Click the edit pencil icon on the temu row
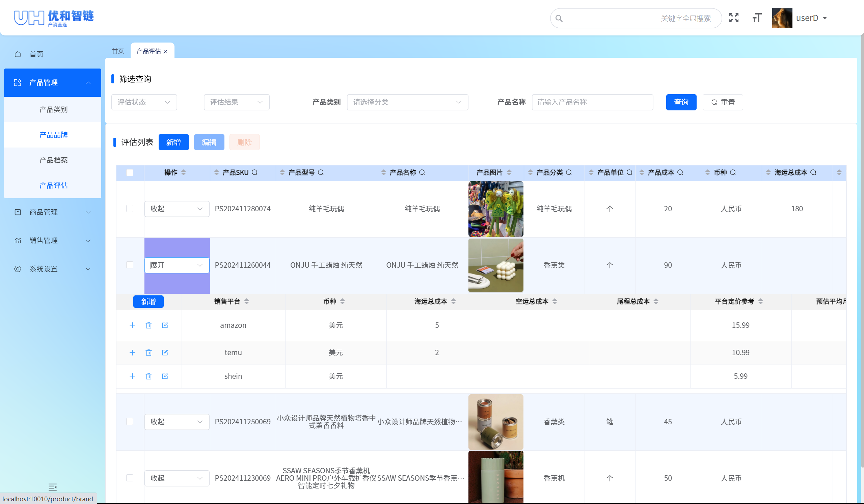This screenshot has width=864, height=504. point(165,352)
